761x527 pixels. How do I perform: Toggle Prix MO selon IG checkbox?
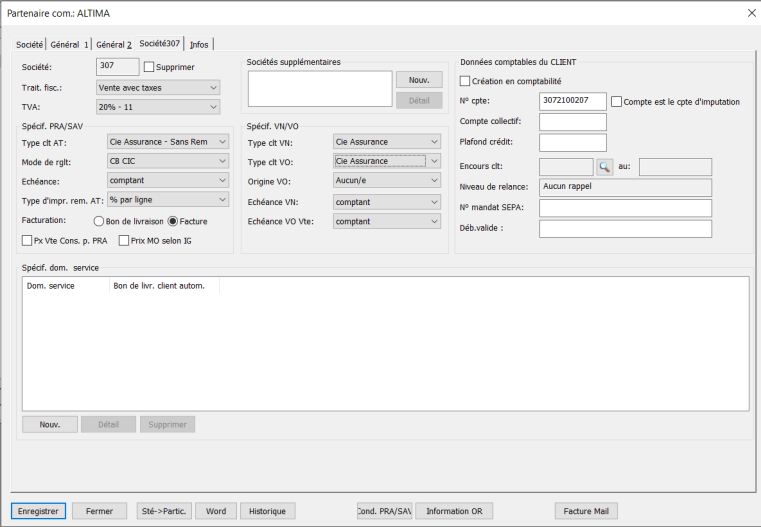(124, 241)
